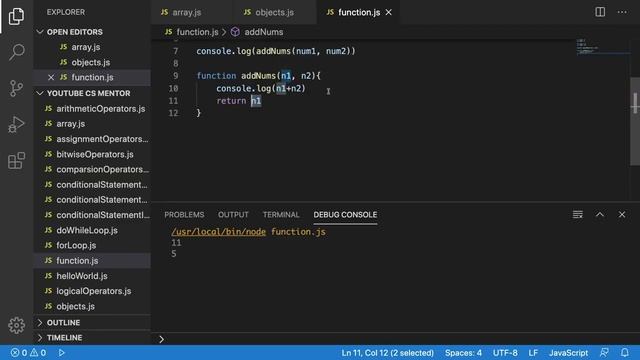
Task: Click addNums breadcrumb segment
Action: pos(264,32)
